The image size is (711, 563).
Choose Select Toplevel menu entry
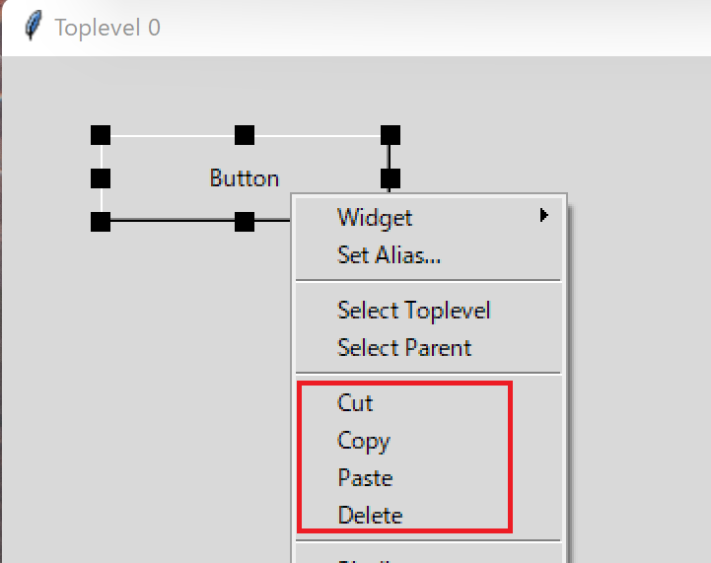click(x=429, y=310)
